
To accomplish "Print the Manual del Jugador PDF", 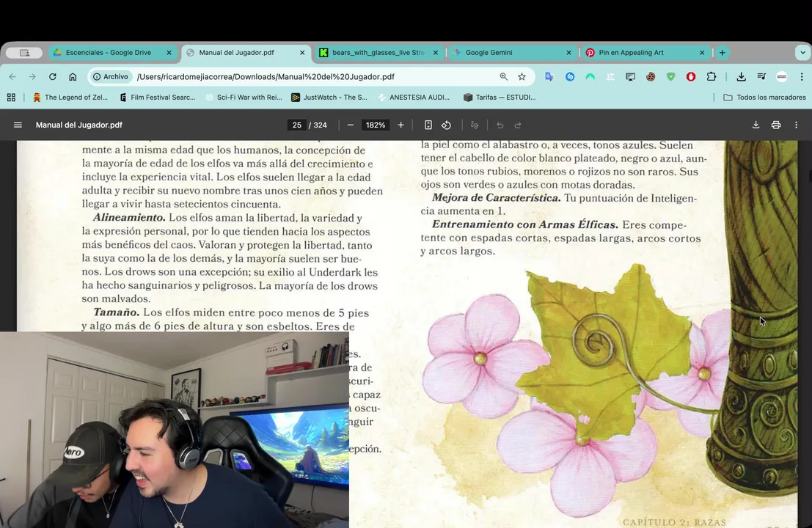I will click(776, 125).
